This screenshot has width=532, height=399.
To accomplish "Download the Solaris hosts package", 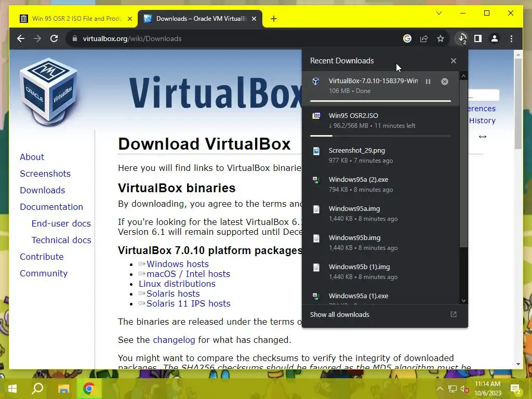I will 173,294.
